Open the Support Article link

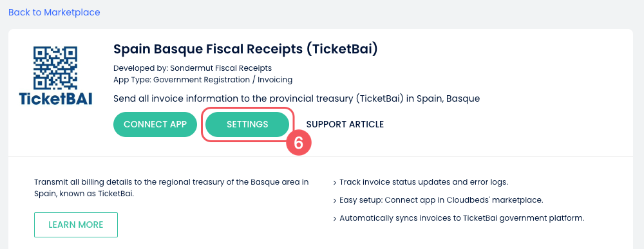(x=345, y=124)
